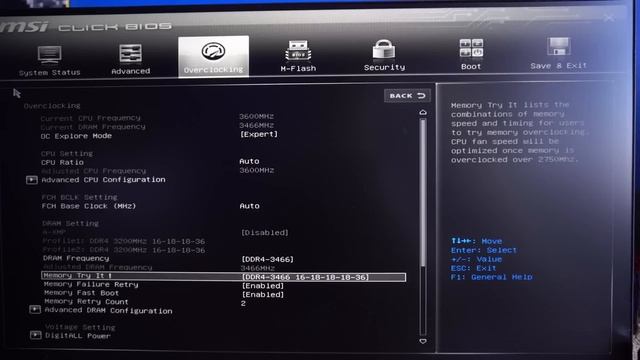The width and height of the screenshot is (640, 360).
Task: Open the Advanced settings icon
Action: point(131,53)
